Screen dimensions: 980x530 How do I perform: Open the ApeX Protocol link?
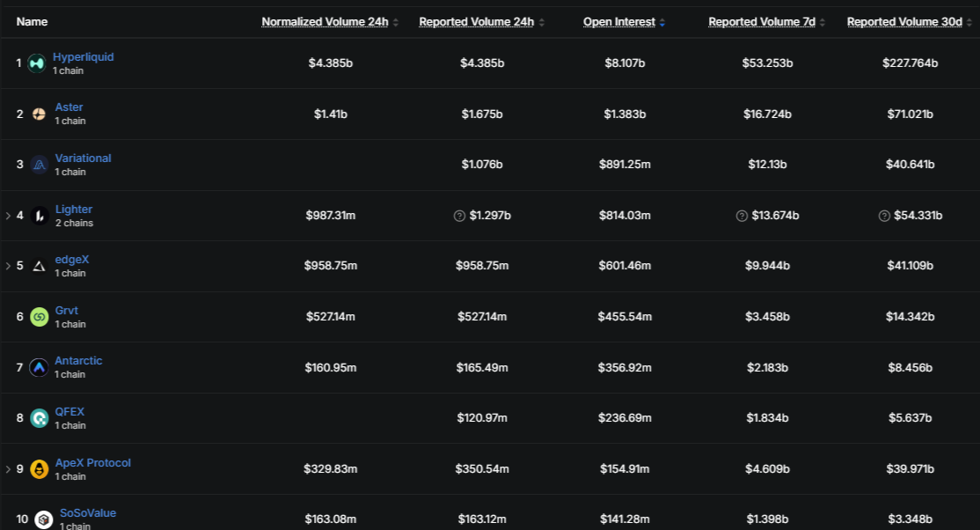pyautogui.click(x=93, y=462)
